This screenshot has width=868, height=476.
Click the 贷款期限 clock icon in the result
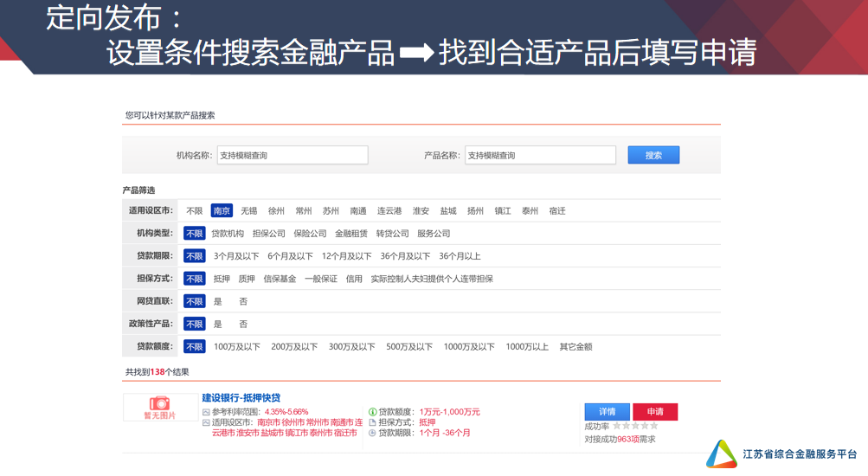(372, 433)
